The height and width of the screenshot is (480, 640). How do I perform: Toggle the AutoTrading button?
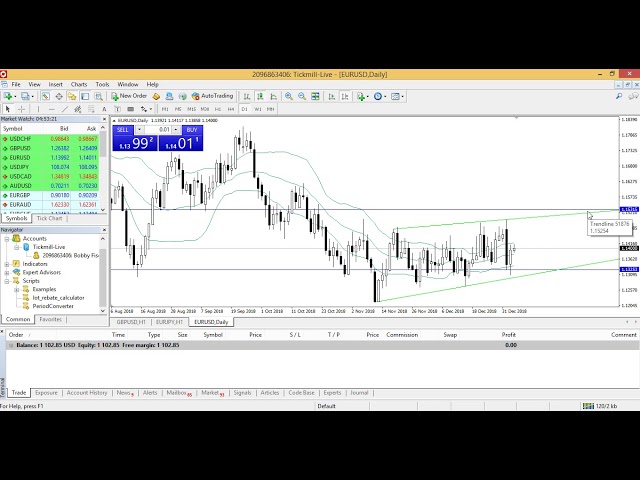coord(214,96)
